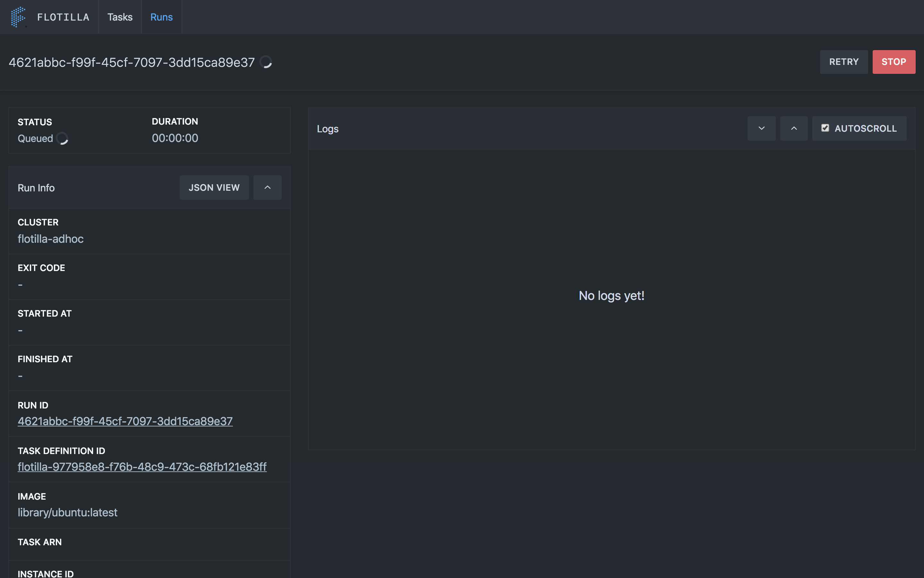Click the loading spinner beside the run title
The width and height of the screenshot is (924, 578).
pos(266,62)
